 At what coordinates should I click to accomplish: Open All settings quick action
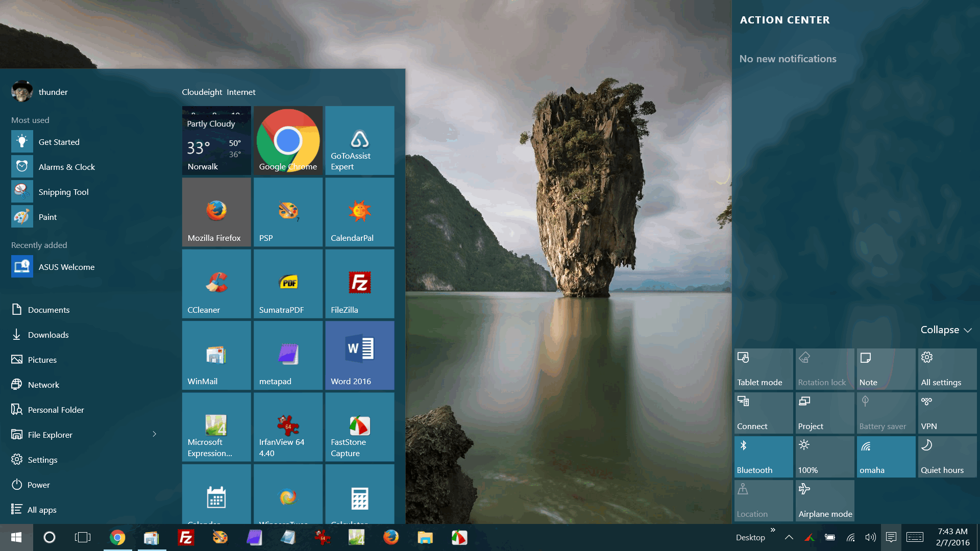pos(947,369)
